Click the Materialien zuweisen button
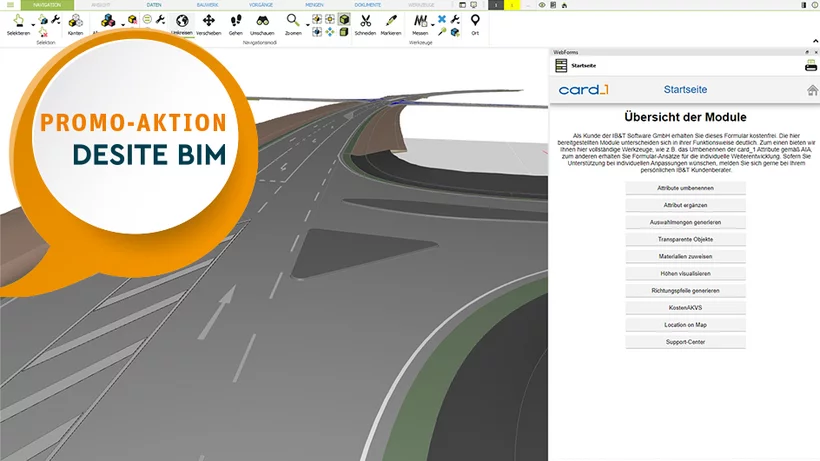Screen dimensions: 820x461 tap(685, 256)
